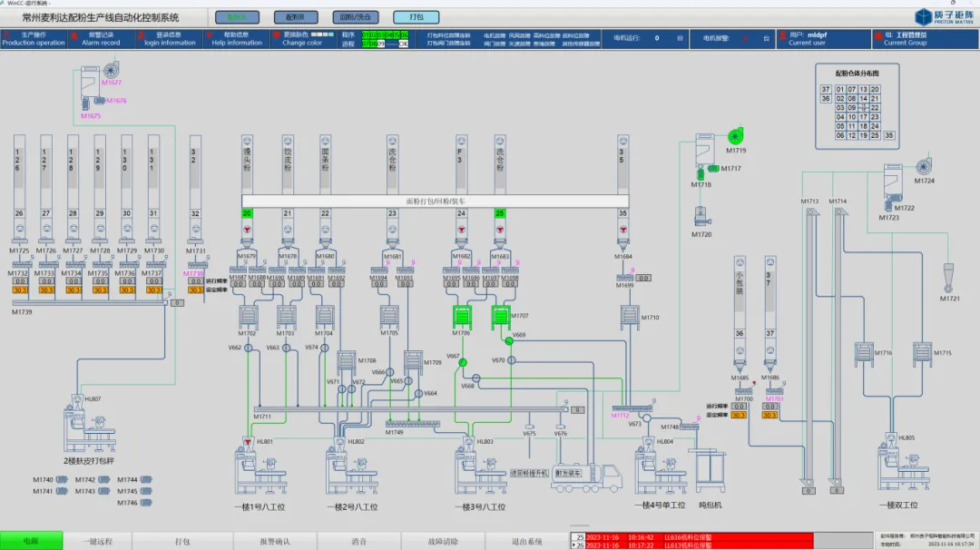The height and width of the screenshot is (550, 980).
Task: Click the M1711 conveyor
Action: (413, 410)
